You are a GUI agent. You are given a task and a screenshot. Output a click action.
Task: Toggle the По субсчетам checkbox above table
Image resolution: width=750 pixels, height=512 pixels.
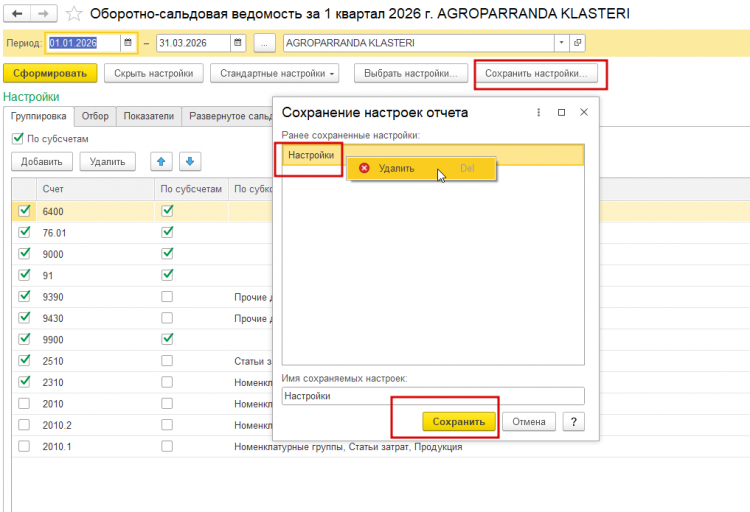click(18, 139)
